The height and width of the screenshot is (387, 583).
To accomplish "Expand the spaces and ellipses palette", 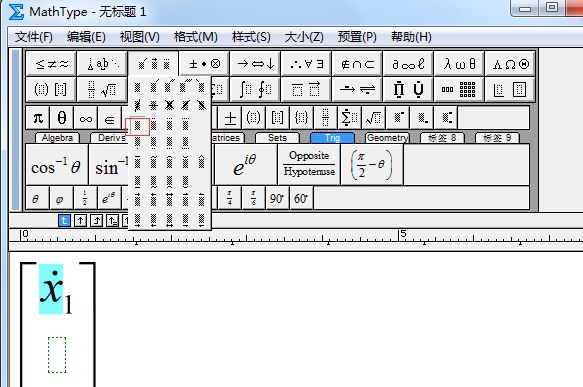I will pos(102,64).
